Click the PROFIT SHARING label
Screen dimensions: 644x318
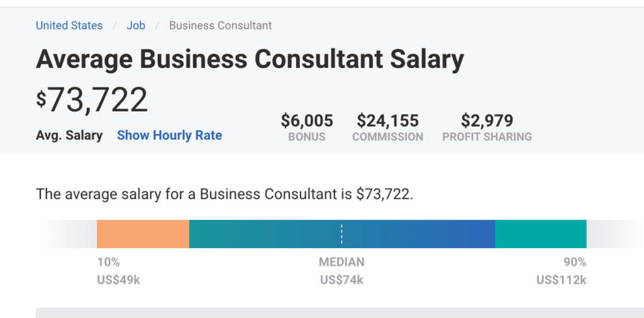pyautogui.click(x=487, y=137)
